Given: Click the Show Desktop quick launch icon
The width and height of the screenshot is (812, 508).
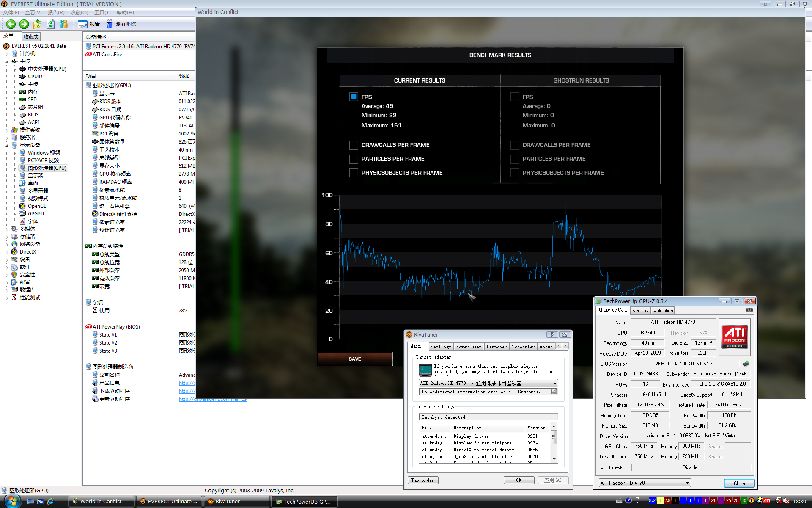Looking at the screenshot, I should 31,501.
